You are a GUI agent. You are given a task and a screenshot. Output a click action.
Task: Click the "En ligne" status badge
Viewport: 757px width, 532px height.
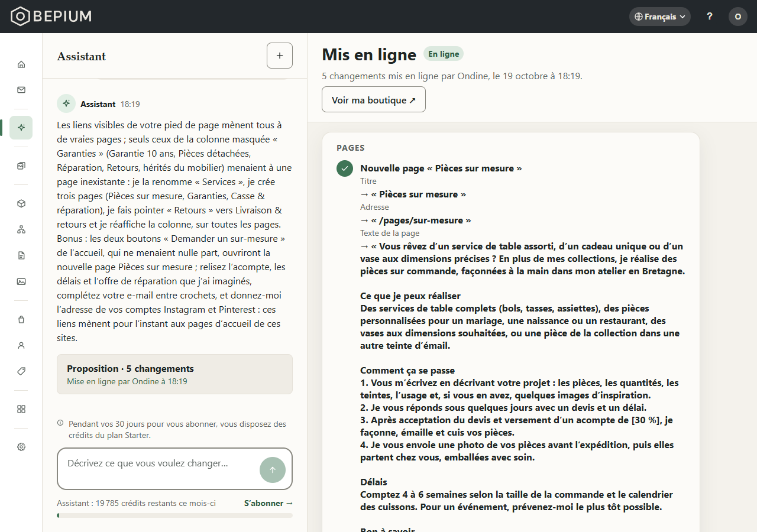point(444,54)
